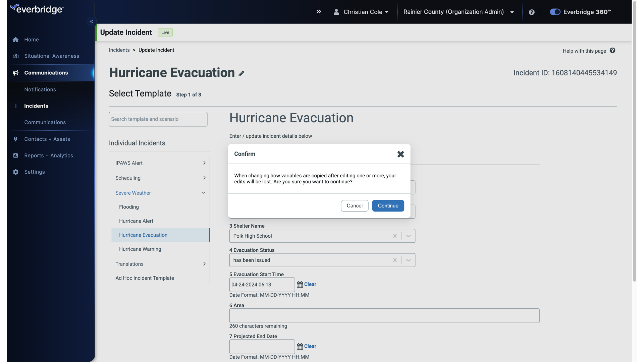Click the Communications menu icon
Screen dimensions: 644x362
[x=15, y=72]
